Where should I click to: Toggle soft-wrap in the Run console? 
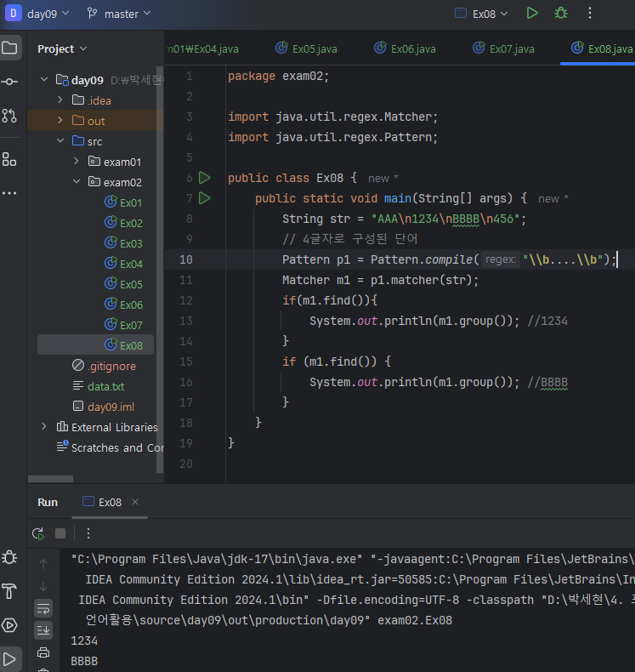coord(43,607)
